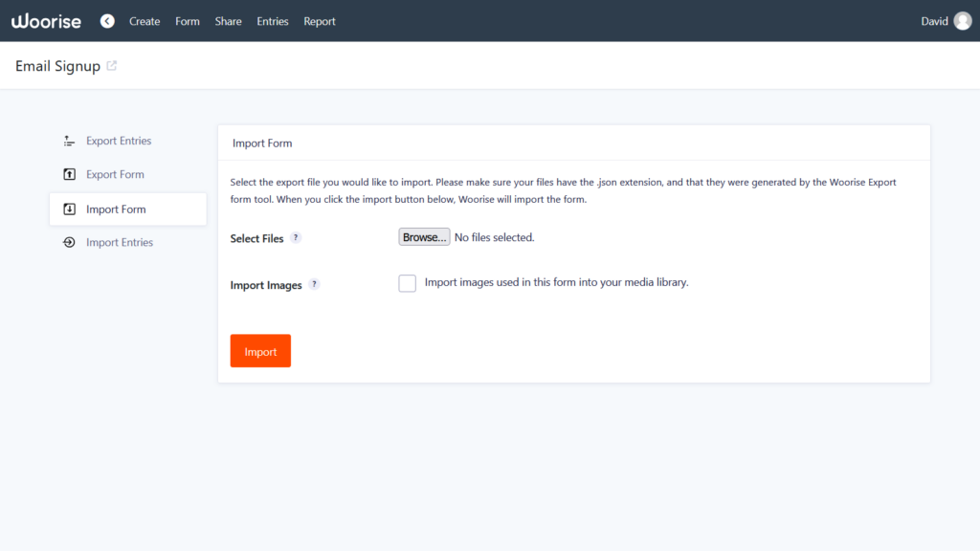Viewport: 980px width, 551px height.
Task: Switch to the Export Form section
Action: [114, 174]
